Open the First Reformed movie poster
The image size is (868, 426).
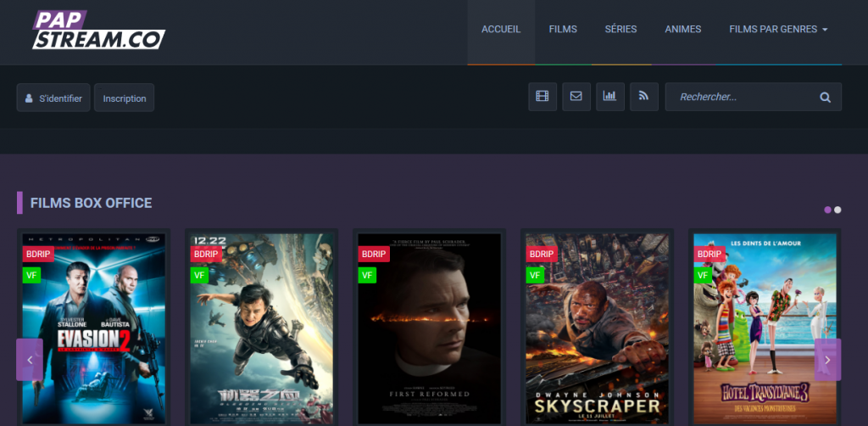[429, 331]
